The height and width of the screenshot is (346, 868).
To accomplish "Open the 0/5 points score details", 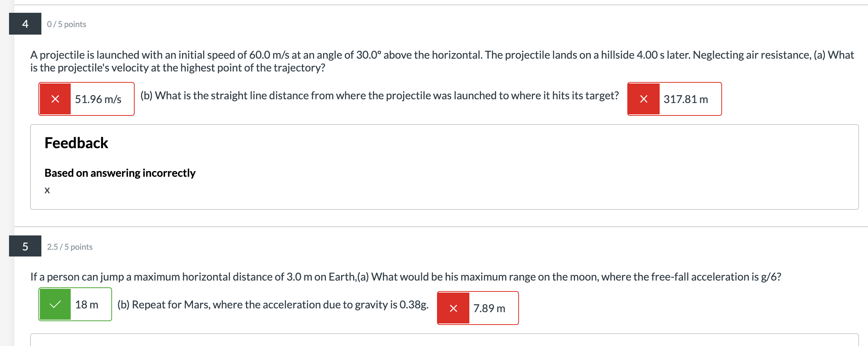I will click(66, 24).
